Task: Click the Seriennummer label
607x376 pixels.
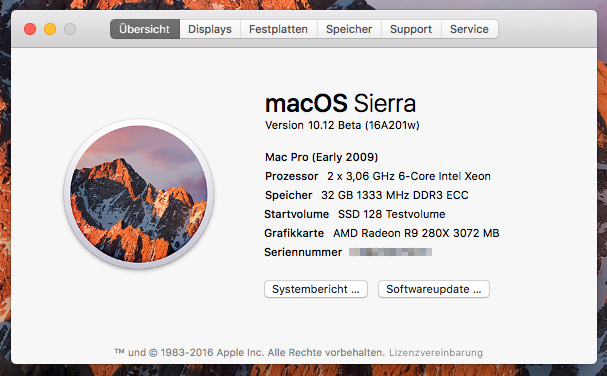Action: pos(303,252)
